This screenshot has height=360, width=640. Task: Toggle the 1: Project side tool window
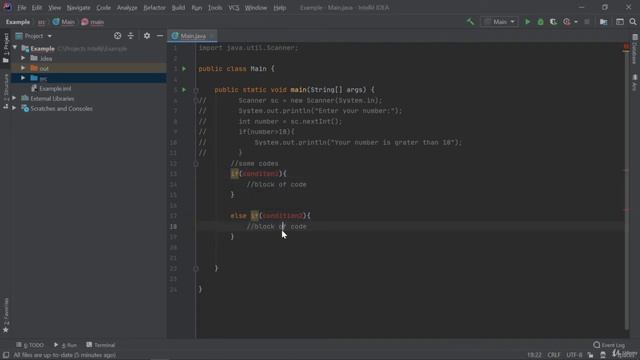[6, 48]
